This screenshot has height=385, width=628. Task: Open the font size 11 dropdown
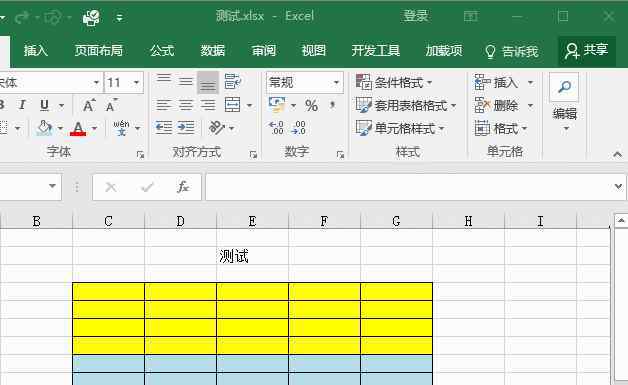point(136,83)
